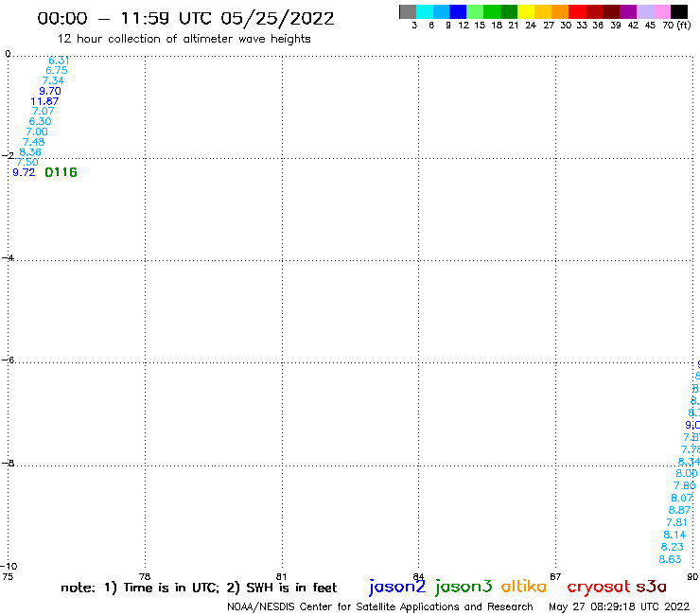Click the pink legend color swatch
The image size is (700, 615).
pyautogui.click(x=661, y=11)
